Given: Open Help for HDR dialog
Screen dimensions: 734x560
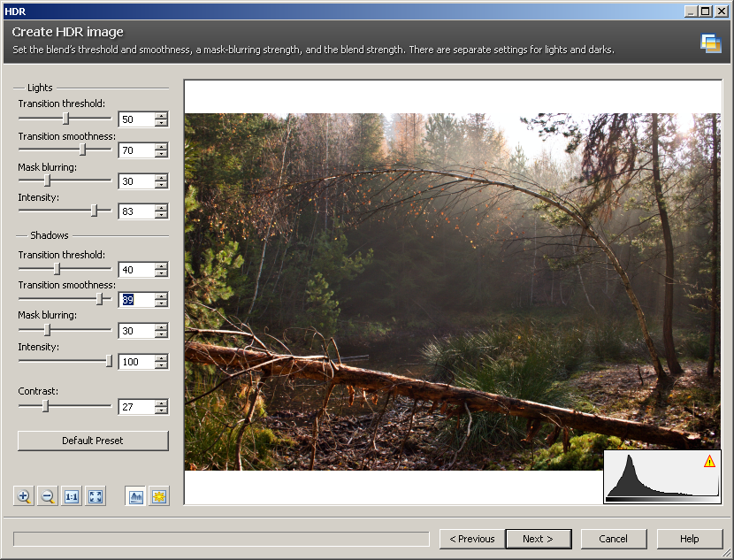Looking at the screenshot, I should pyautogui.click(x=690, y=539).
